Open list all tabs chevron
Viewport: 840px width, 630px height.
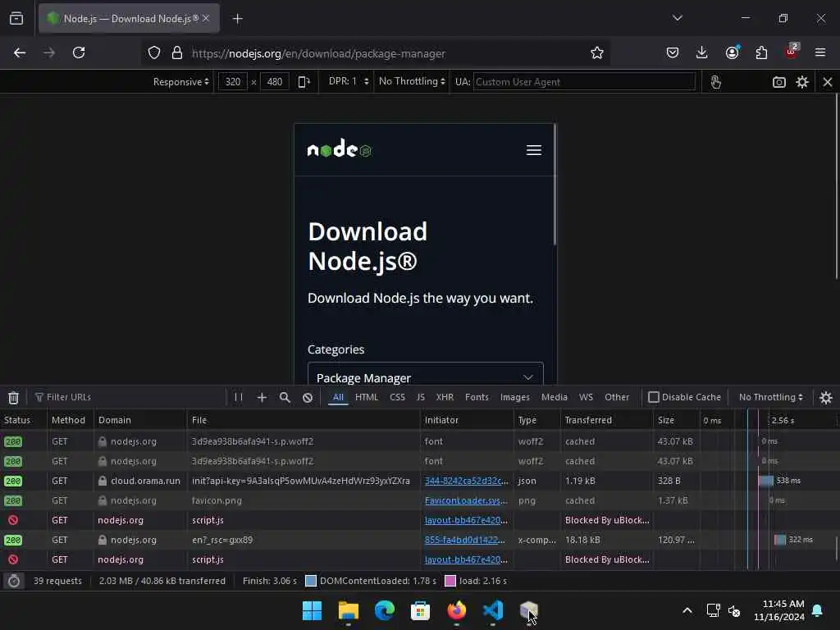click(677, 18)
